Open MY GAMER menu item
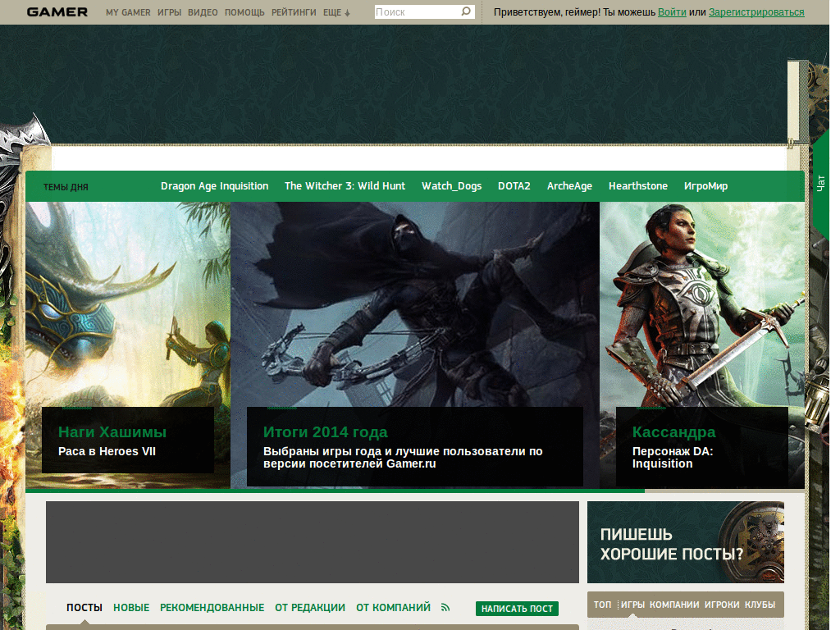 (128, 12)
